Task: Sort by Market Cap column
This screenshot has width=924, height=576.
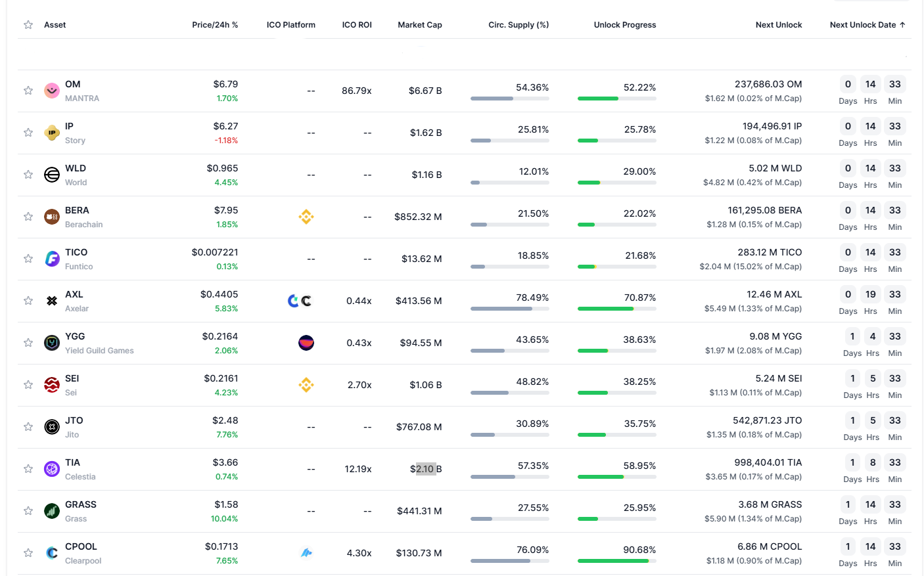Action: (x=420, y=25)
